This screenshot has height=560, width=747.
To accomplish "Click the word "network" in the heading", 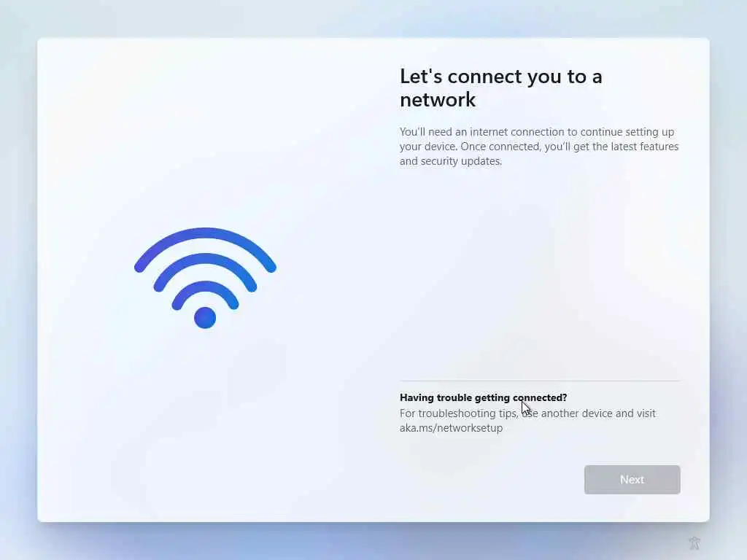I will pos(438,100).
